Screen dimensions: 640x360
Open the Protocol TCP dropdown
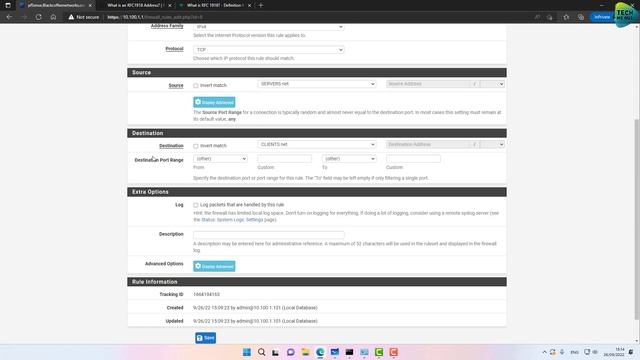point(269,50)
